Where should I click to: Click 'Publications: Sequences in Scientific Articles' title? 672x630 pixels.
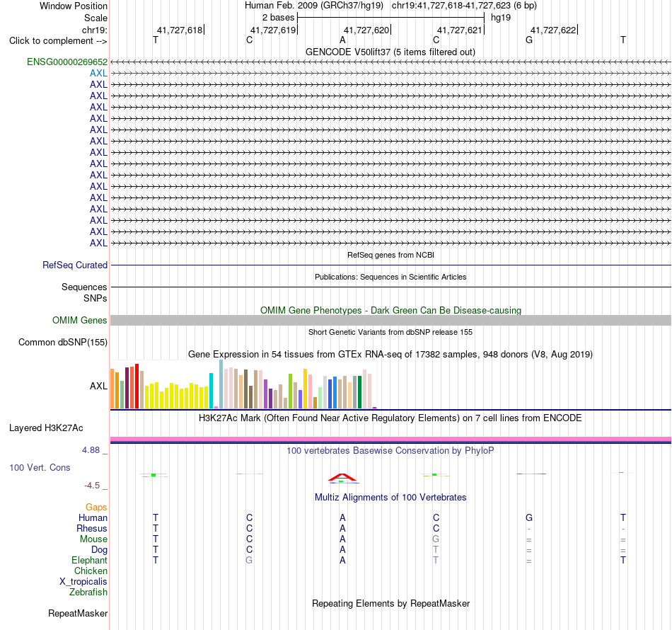(x=390, y=277)
